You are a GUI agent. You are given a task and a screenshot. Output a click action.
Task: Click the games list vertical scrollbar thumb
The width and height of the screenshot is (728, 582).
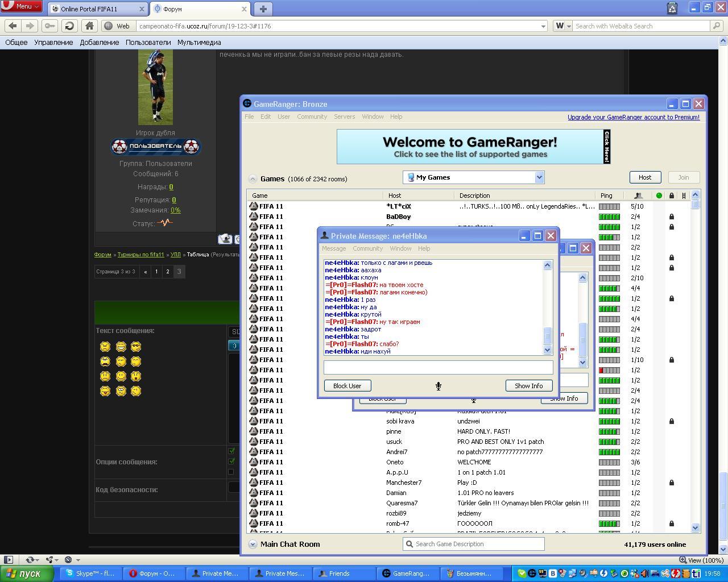[x=695, y=205]
